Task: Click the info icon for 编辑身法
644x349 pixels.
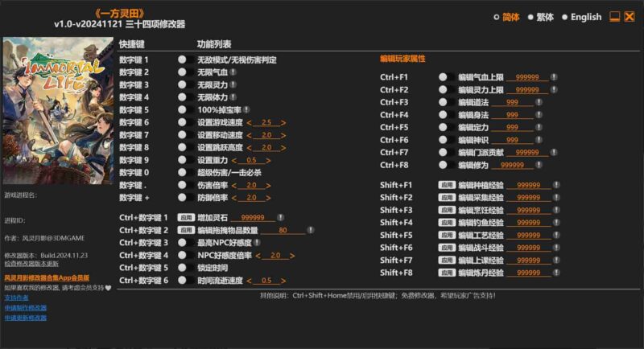Action: click(539, 115)
